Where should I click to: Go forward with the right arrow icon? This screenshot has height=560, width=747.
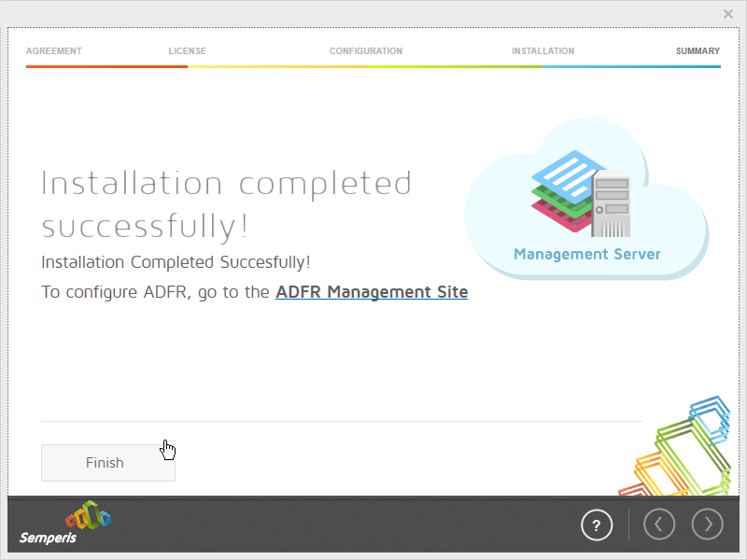point(708,525)
